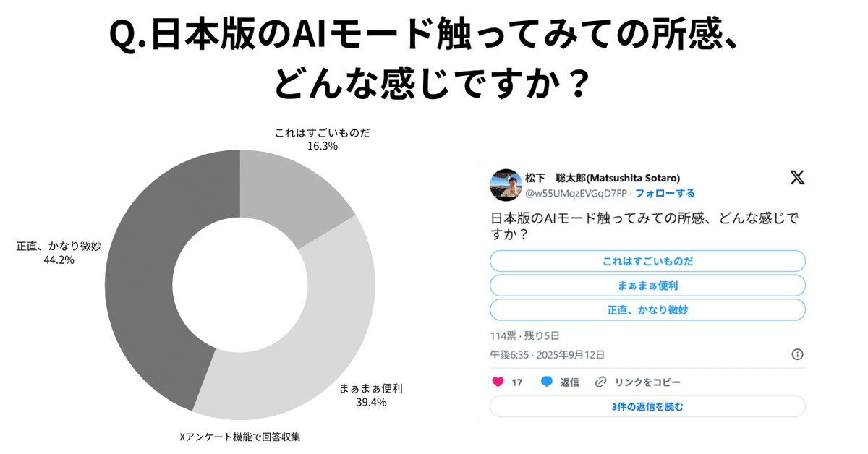The height and width of the screenshot is (454, 868).
Task: Select poll option まぁまぁ便利
Action: 647,285
